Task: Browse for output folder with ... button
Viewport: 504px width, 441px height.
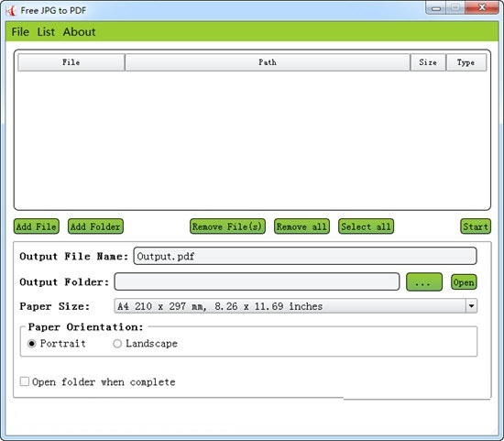Action: pos(424,282)
